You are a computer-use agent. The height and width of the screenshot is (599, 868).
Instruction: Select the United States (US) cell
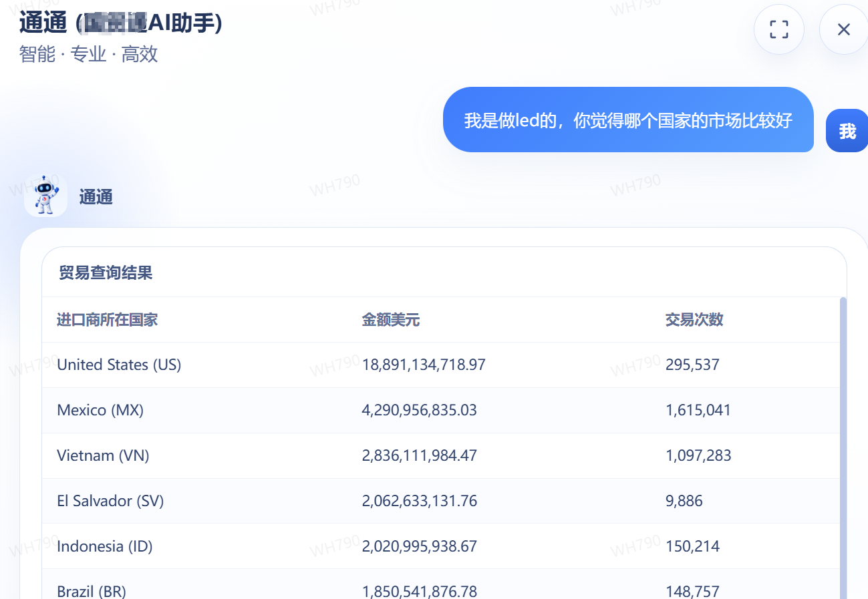(119, 365)
